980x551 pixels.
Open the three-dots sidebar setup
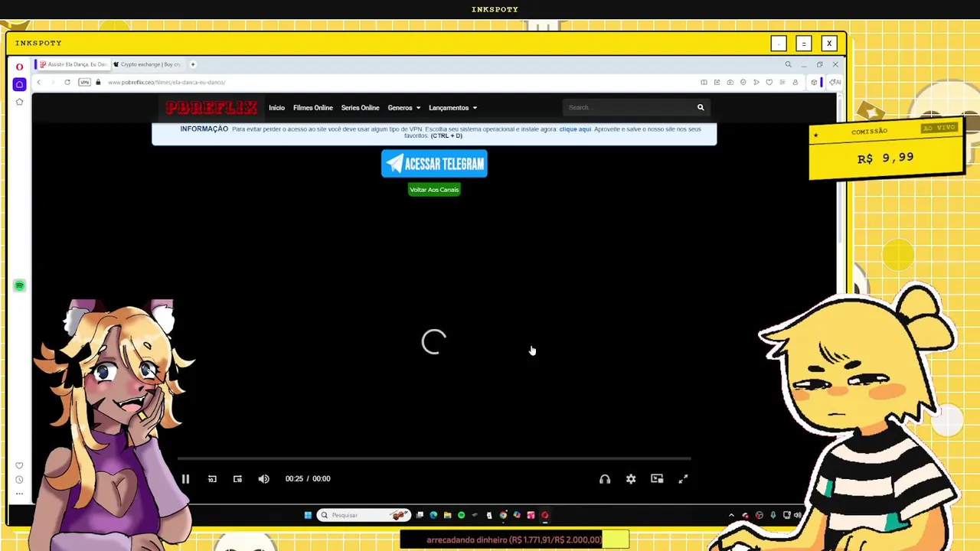click(19, 494)
